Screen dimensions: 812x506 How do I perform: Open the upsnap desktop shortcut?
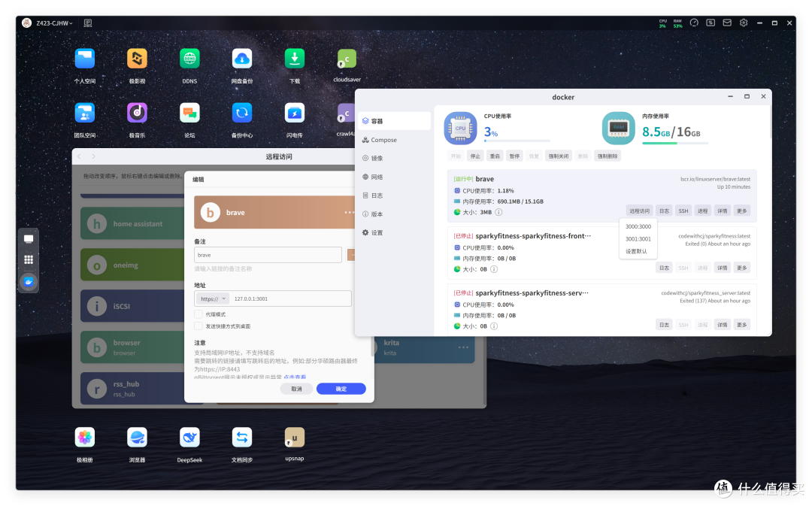click(x=294, y=437)
